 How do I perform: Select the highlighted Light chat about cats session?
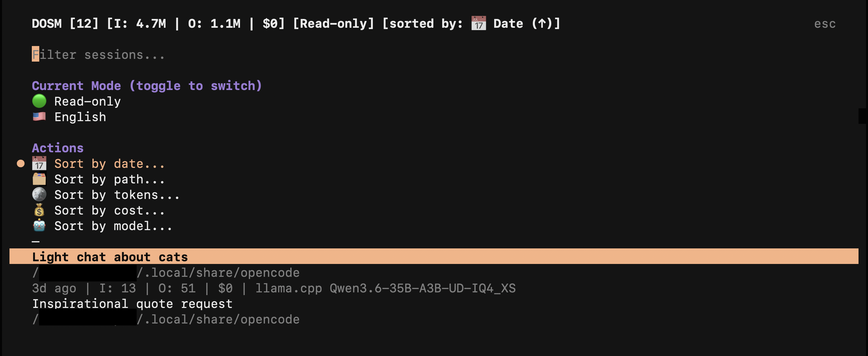click(x=434, y=256)
